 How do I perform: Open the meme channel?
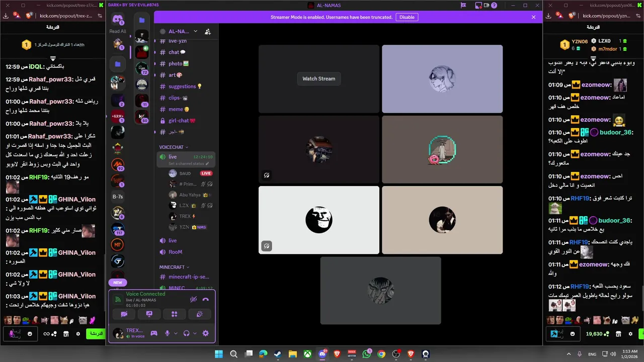pos(186,109)
